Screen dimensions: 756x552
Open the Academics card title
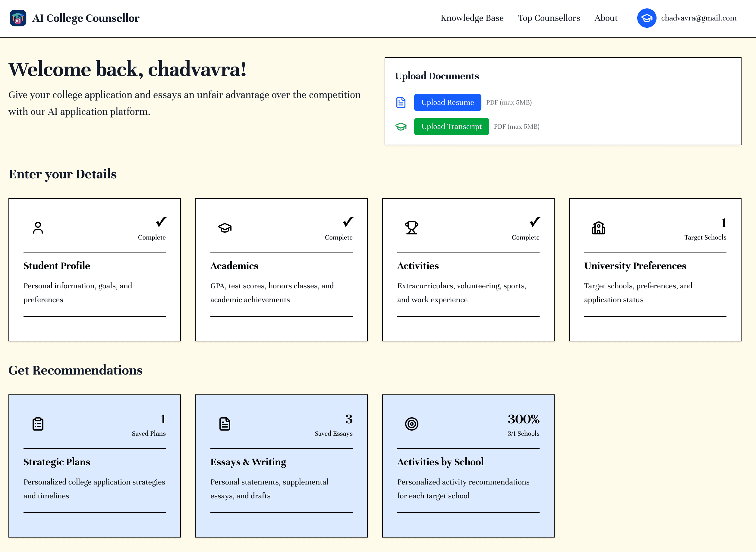click(234, 266)
